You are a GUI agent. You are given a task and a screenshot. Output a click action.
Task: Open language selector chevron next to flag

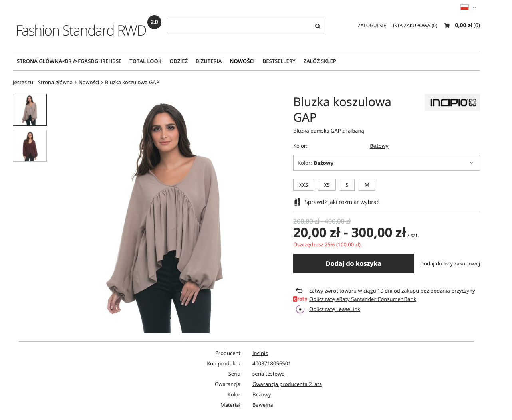[x=474, y=8]
